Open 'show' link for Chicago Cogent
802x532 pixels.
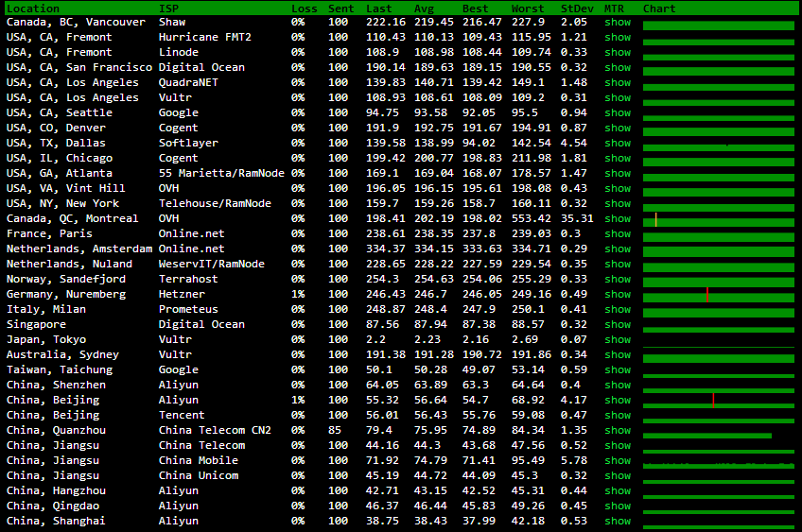[618, 159]
